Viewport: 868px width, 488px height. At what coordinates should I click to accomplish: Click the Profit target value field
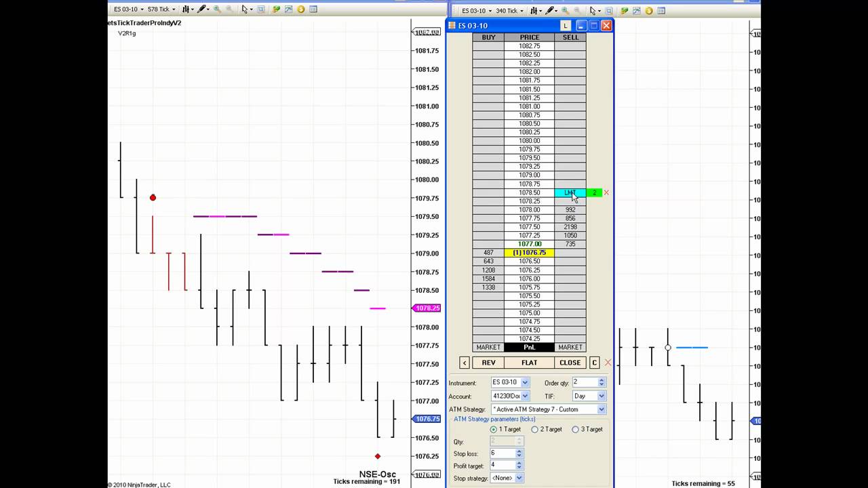502,466
